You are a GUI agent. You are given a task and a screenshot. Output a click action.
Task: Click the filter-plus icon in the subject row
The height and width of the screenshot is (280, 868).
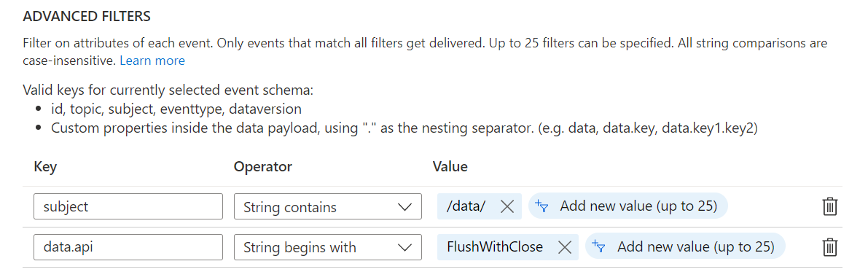tap(541, 206)
